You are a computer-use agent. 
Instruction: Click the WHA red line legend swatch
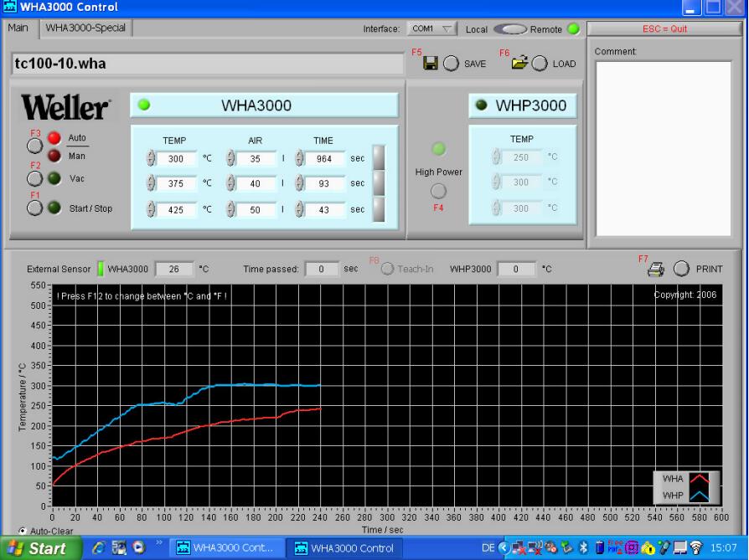pos(699,479)
